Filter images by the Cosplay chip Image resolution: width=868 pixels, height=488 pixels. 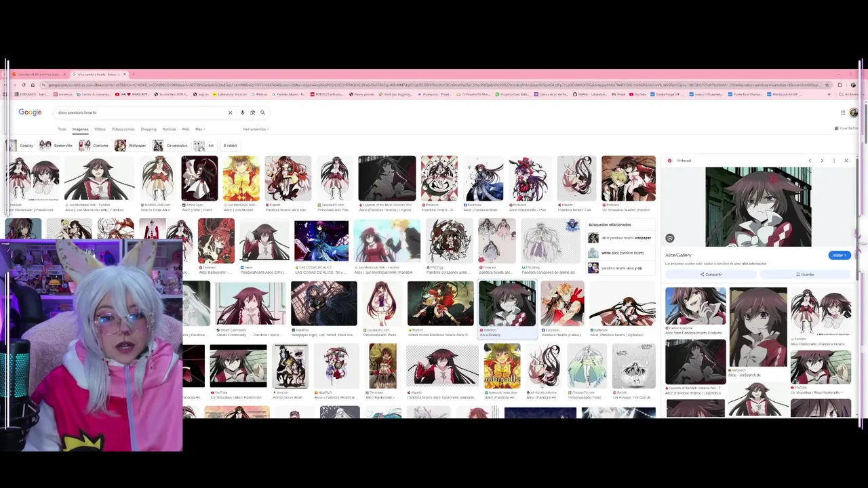(21, 145)
